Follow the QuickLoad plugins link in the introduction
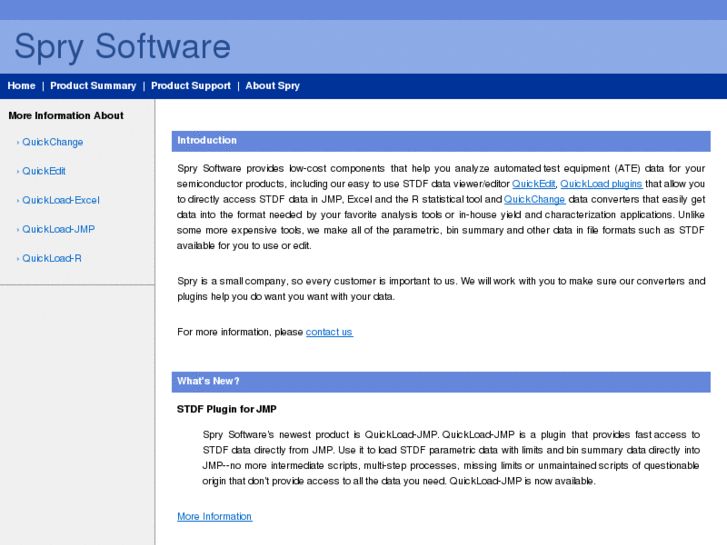 (x=601, y=184)
